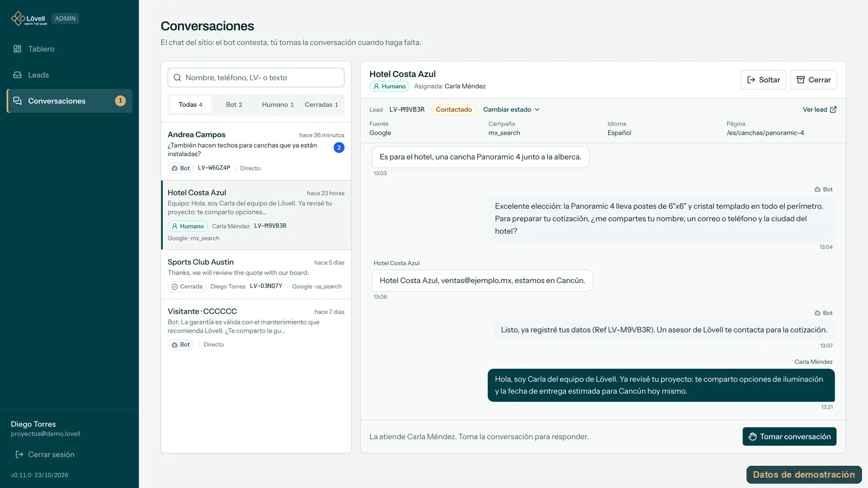Click the blue unread badge 2 on Andrea Campos

tap(339, 147)
